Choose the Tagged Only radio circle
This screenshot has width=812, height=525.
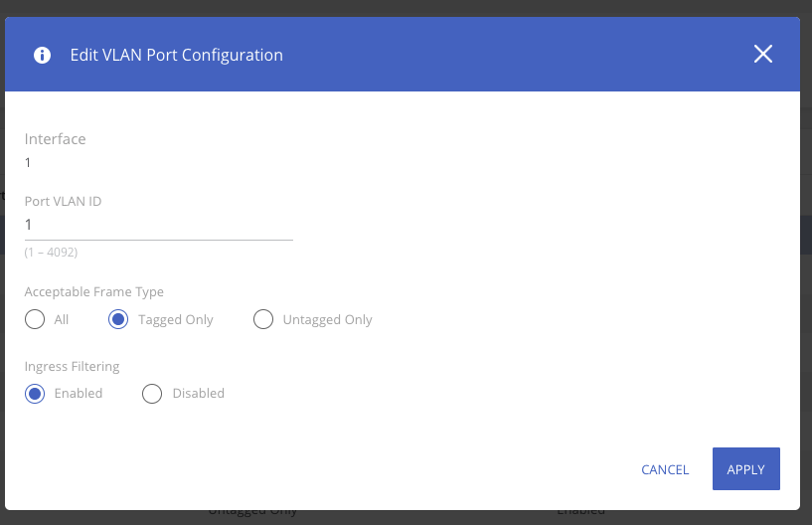pos(118,319)
